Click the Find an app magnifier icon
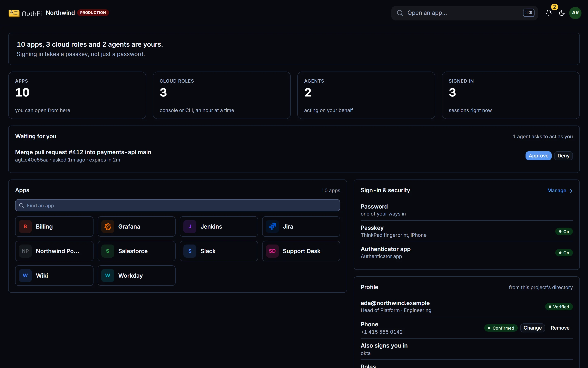The width and height of the screenshot is (588, 368). (21, 205)
